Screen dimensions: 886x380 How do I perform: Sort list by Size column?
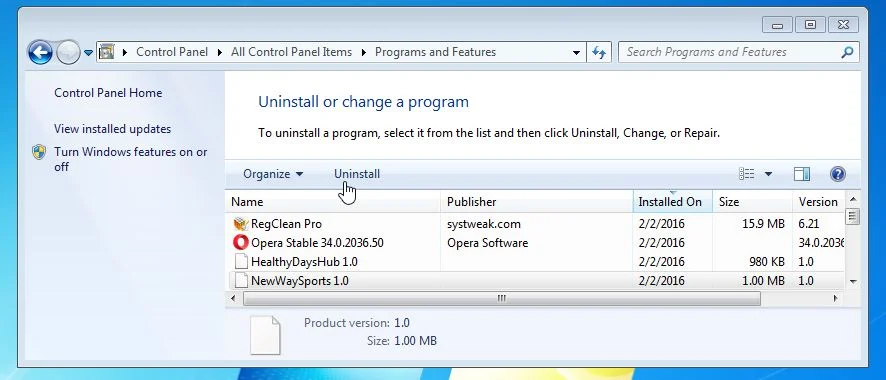coord(752,202)
